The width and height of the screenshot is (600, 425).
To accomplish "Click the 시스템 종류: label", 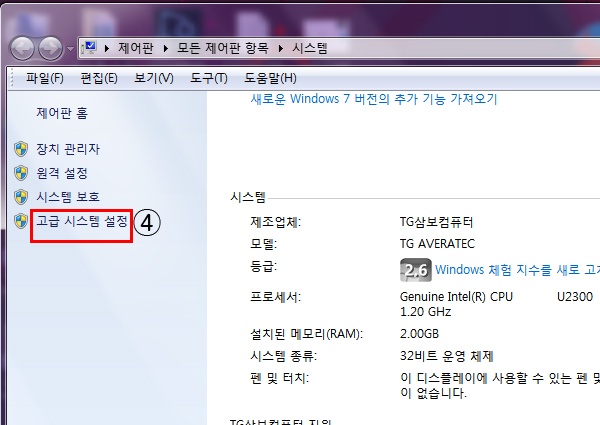I will (284, 356).
